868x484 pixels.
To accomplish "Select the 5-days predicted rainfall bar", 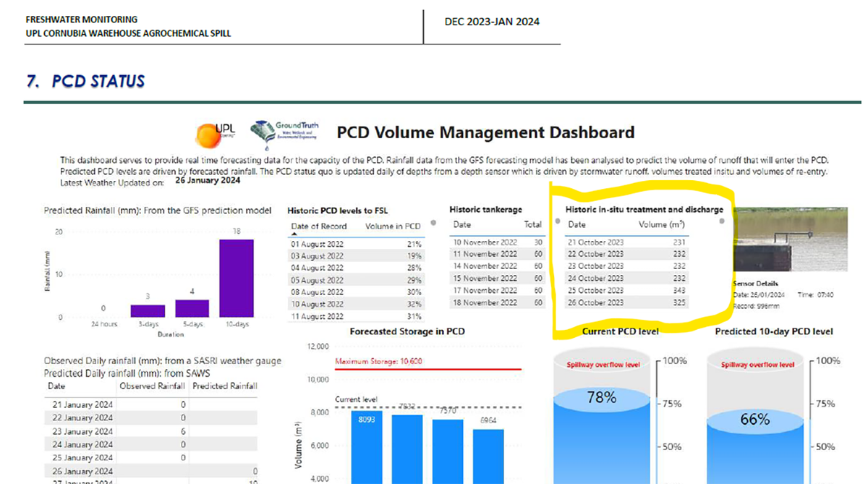I will click(192, 309).
